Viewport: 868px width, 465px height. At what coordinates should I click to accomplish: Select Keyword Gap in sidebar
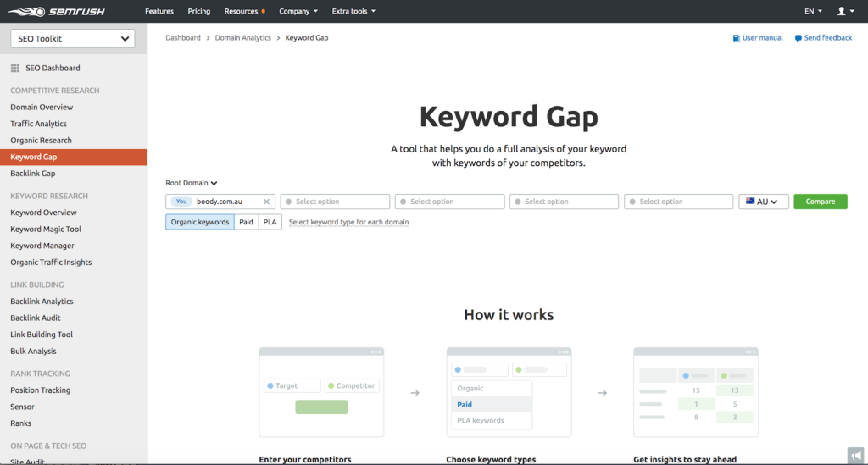(74, 157)
